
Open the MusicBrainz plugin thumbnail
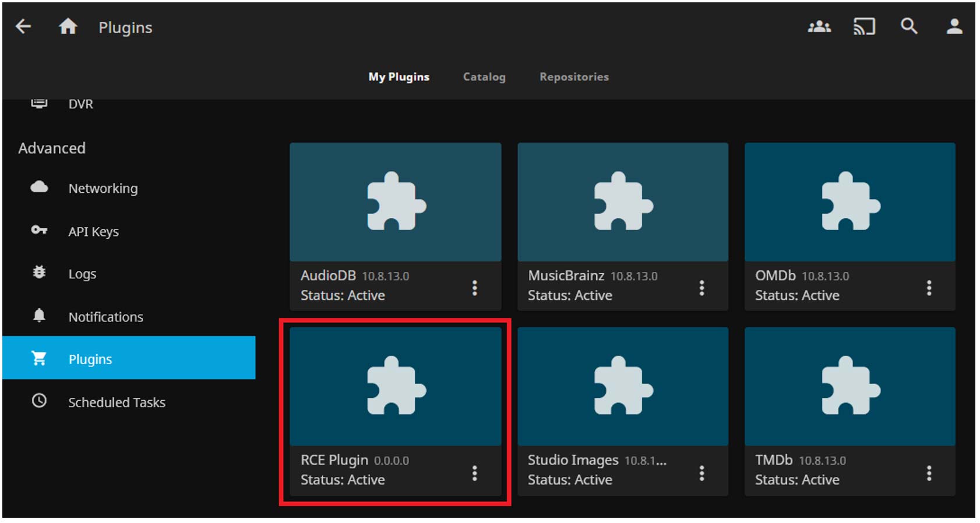[x=623, y=202]
